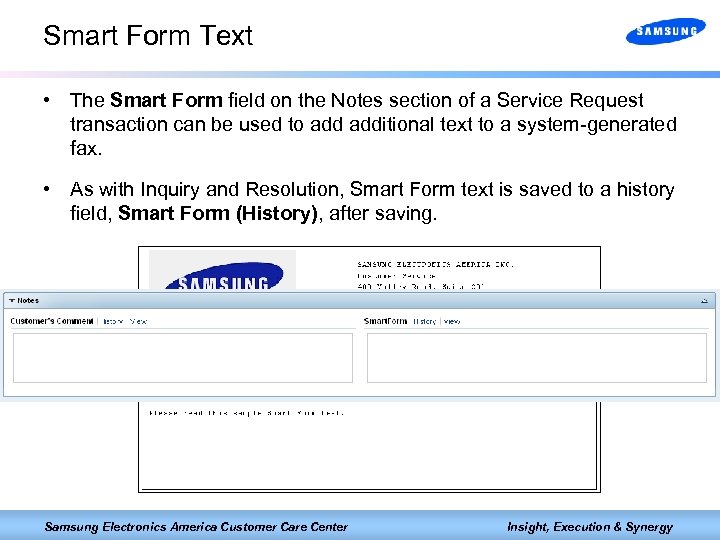Open History link beside SmartForm
The height and width of the screenshot is (540, 720).
tap(424, 321)
